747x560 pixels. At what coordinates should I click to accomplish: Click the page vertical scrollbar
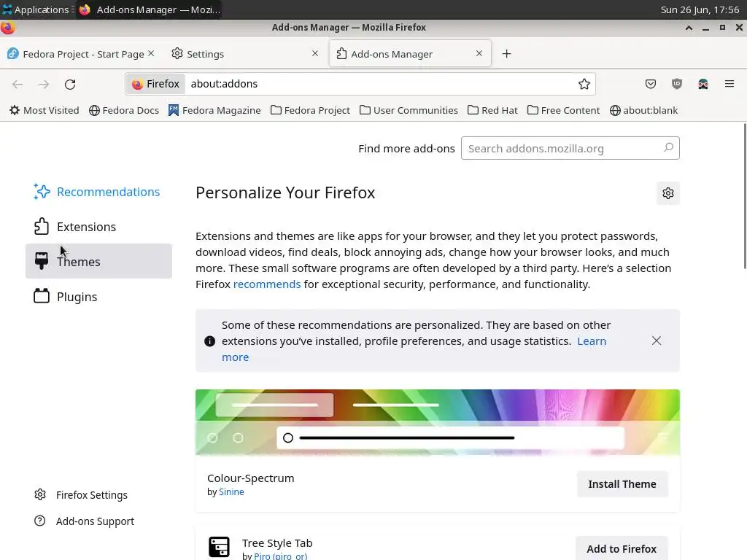[x=745, y=196]
